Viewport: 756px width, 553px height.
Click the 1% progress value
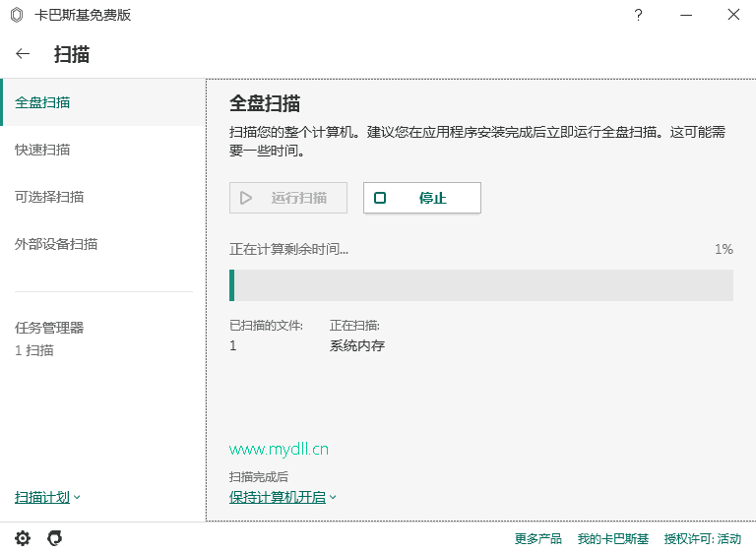(724, 249)
